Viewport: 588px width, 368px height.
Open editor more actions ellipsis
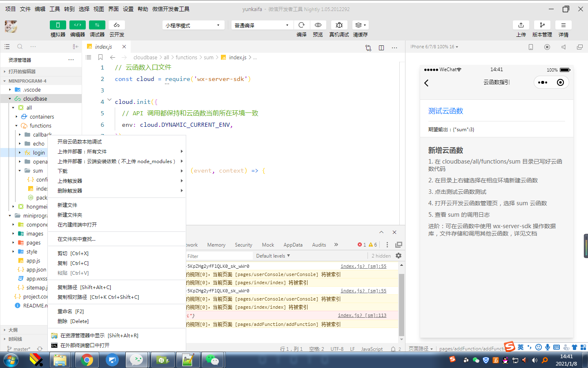394,48
